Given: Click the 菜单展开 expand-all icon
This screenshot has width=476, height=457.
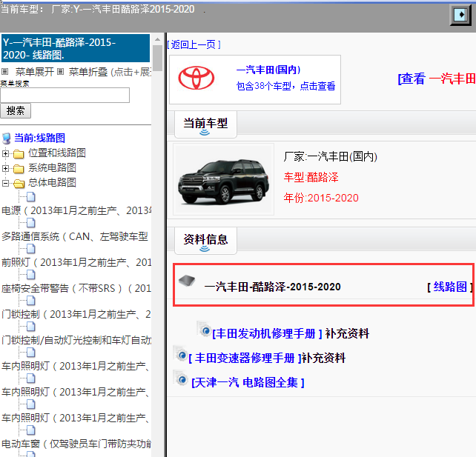Looking at the screenshot, I should [x=4, y=72].
